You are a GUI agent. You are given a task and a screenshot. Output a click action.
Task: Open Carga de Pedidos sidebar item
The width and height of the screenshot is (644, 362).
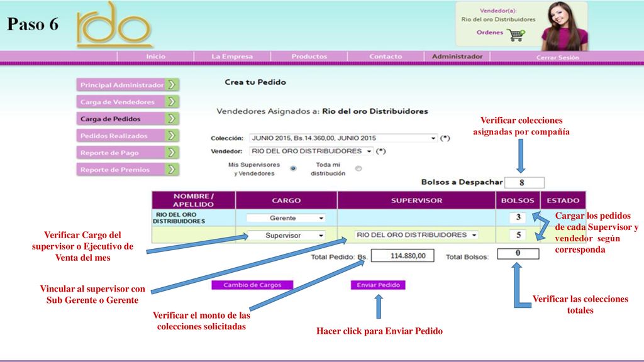coord(127,119)
